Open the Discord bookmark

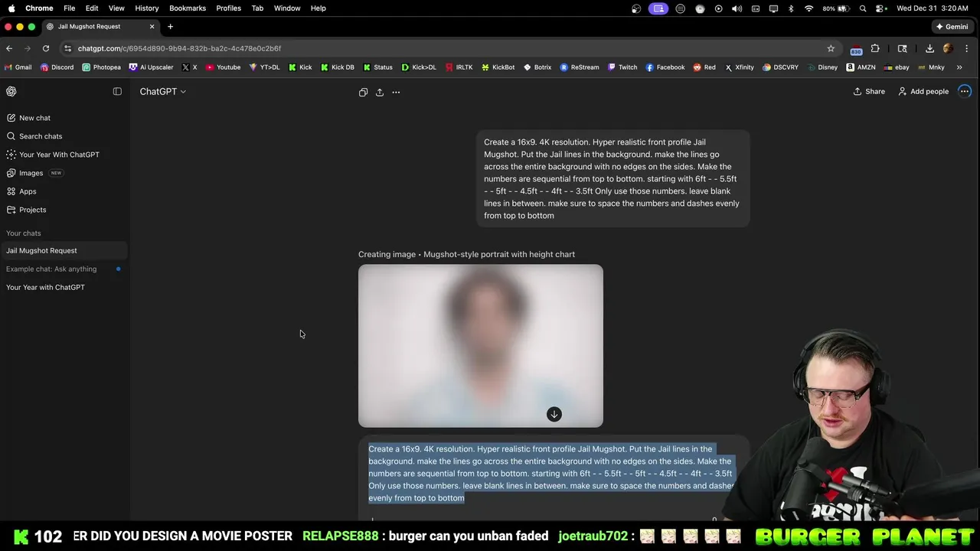click(57, 67)
